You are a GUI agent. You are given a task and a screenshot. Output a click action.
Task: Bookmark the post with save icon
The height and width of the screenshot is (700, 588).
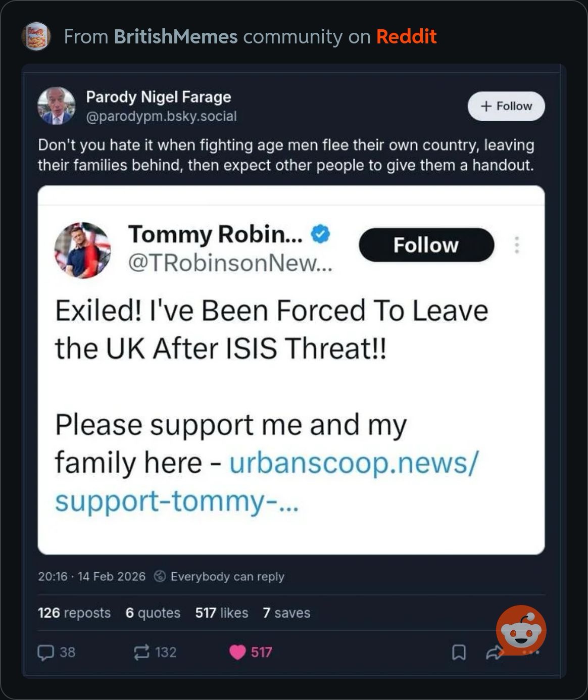(x=458, y=653)
